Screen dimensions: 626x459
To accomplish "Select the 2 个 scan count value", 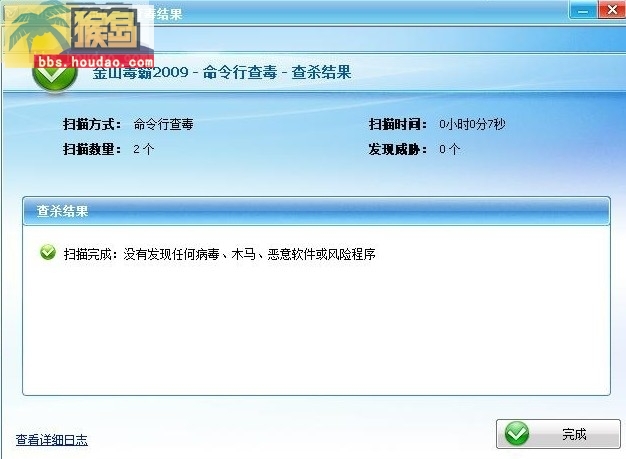I will pos(144,149).
